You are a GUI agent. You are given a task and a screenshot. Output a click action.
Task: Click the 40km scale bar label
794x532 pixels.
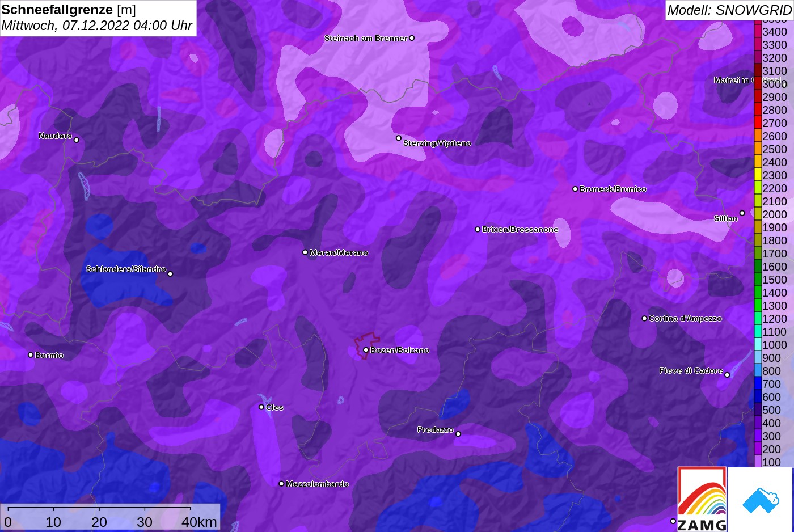(x=199, y=522)
